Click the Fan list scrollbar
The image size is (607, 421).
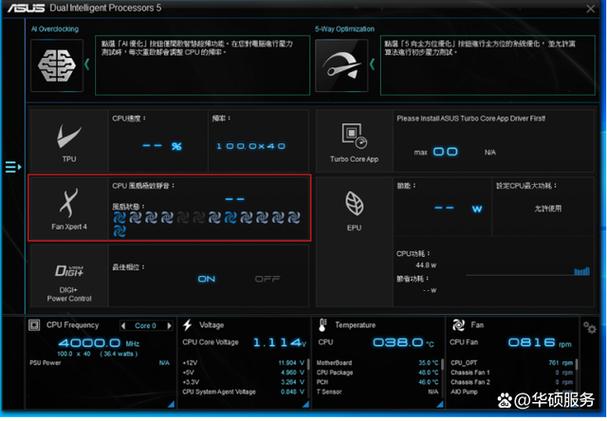(x=577, y=364)
